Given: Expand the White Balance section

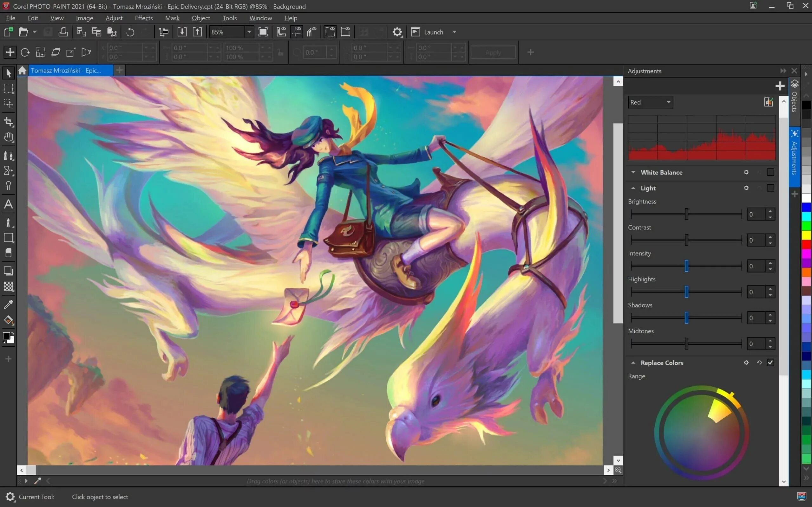Looking at the screenshot, I should (x=633, y=172).
